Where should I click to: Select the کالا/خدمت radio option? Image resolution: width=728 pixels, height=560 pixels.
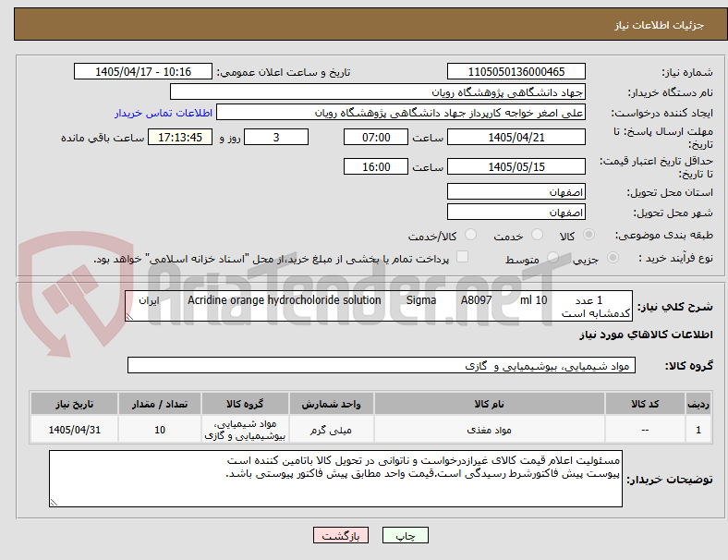[470, 235]
